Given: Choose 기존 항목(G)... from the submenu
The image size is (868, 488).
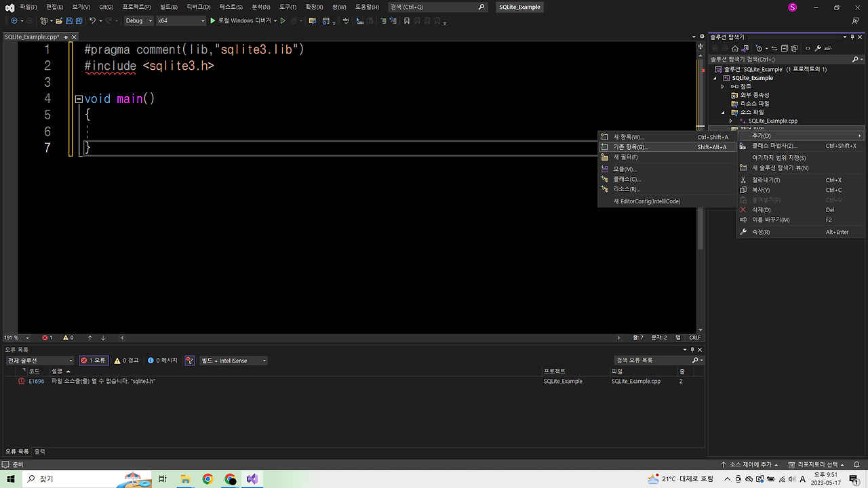Looking at the screenshot, I should coord(667,147).
